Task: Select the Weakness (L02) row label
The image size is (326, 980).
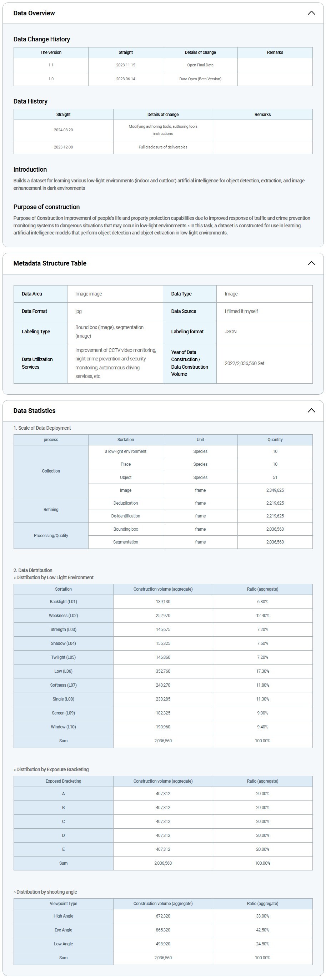Action: 63,616
